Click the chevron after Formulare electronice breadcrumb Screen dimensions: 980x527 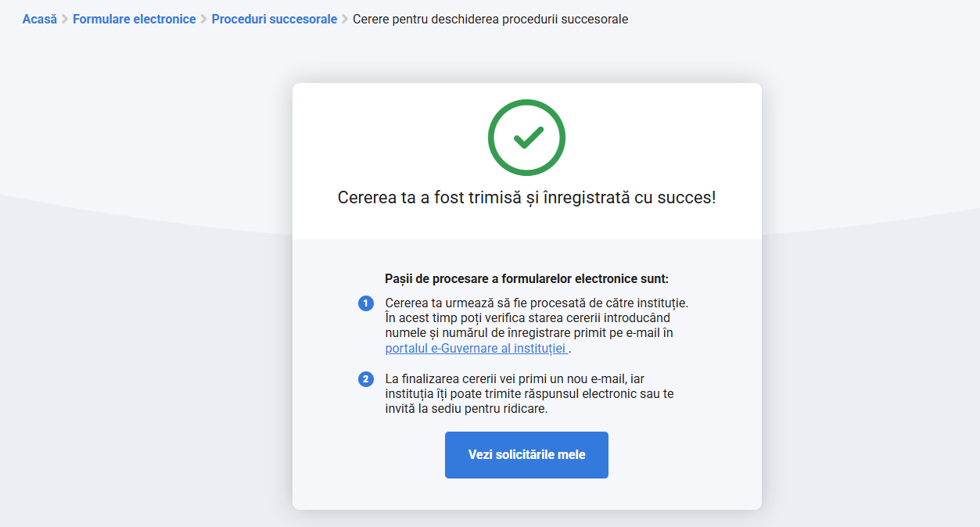tap(203, 19)
